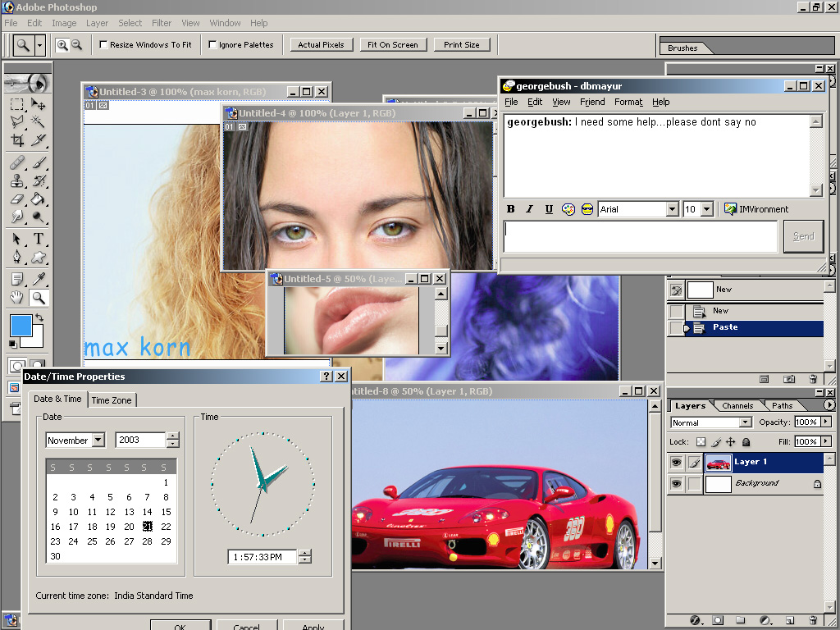Toggle Italic in chat window
This screenshot has width=840, height=630.
[x=529, y=209]
